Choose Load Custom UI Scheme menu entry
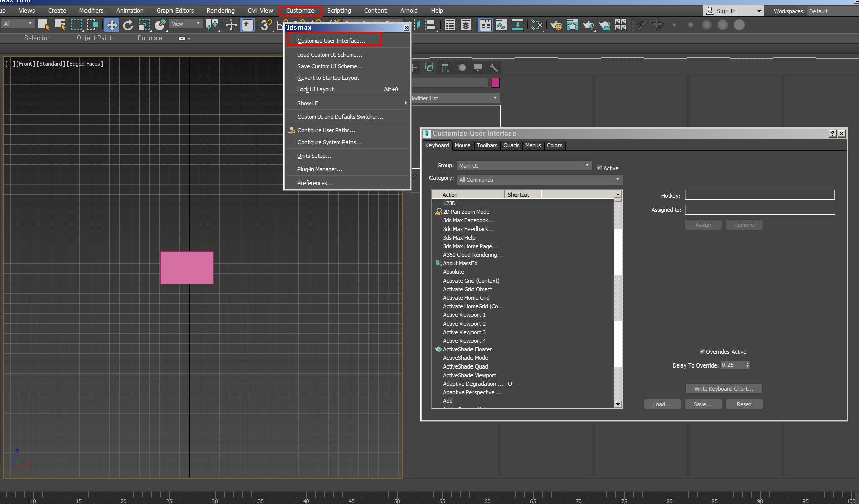The width and height of the screenshot is (859, 504). click(330, 55)
